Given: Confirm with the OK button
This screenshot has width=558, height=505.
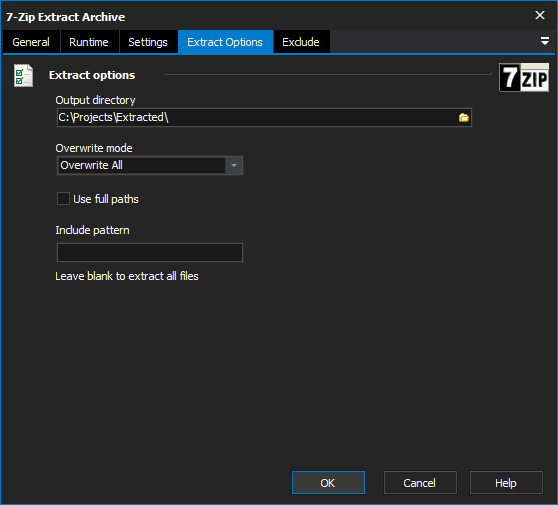Looking at the screenshot, I should pos(328,483).
